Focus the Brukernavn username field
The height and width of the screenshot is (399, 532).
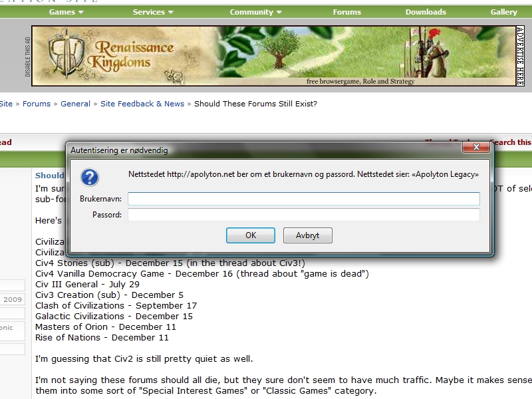click(x=303, y=199)
